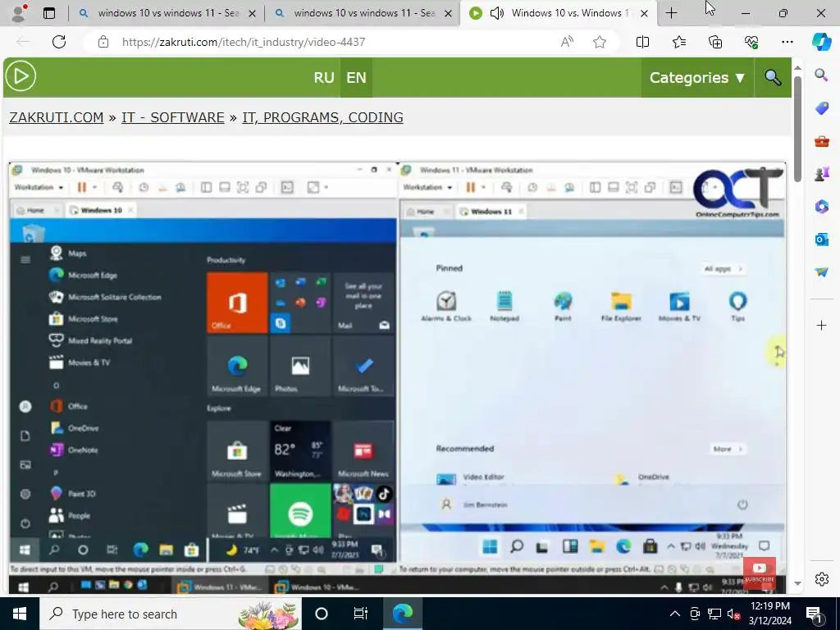Viewport: 840px width, 630px height.
Task: Open sidebar Microsoft 365 icon
Action: pos(821,206)
